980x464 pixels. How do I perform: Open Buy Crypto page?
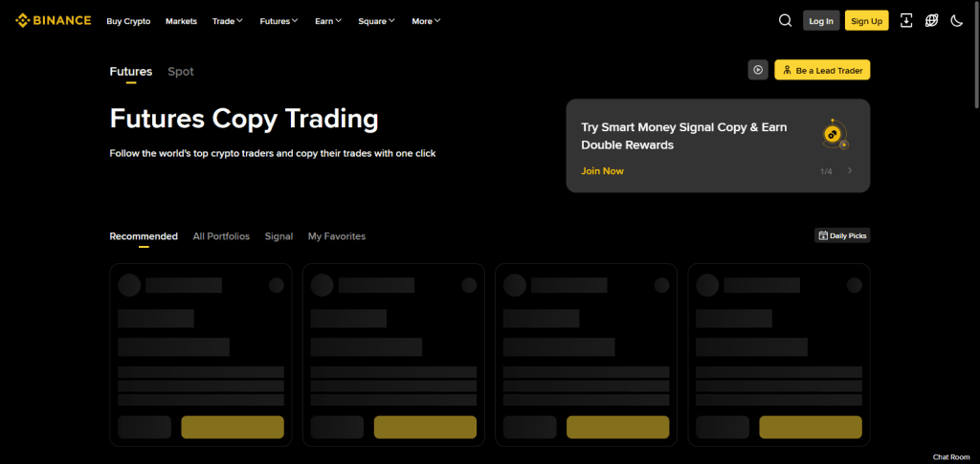[128, 21]
